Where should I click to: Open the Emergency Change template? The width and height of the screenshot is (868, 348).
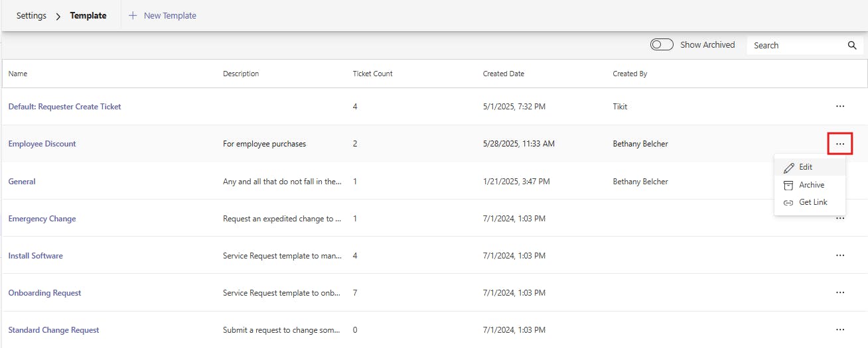(42, 219)
